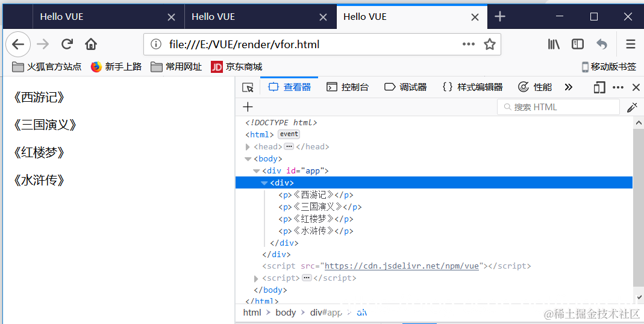Screen dimensions: 644x324
Task: Focus the 搜索 HTML search field
Action: click(x=558, y=107)
